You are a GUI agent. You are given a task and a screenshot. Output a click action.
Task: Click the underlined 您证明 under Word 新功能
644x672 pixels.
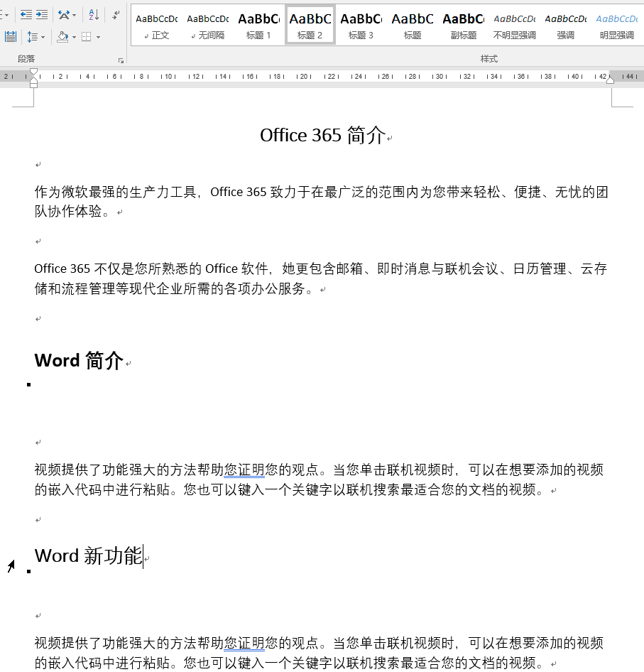pyautogui.click(x=244, y=643)
